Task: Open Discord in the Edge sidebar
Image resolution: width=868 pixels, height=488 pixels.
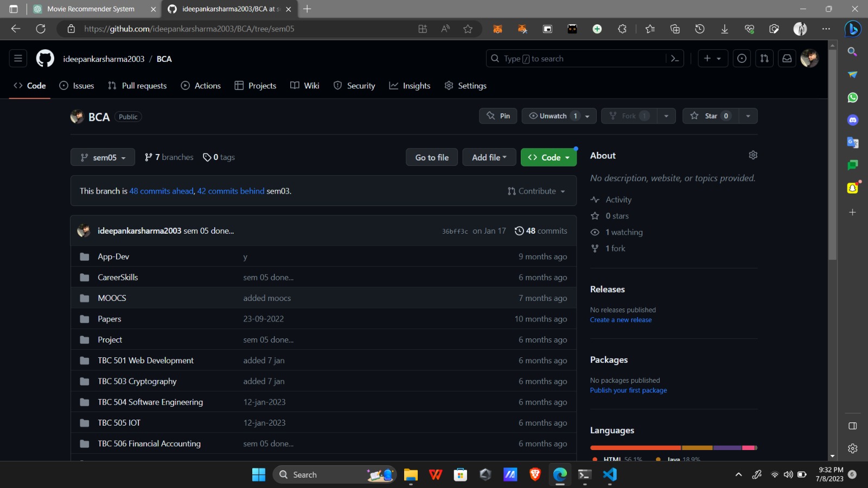Action: point(853,120)
